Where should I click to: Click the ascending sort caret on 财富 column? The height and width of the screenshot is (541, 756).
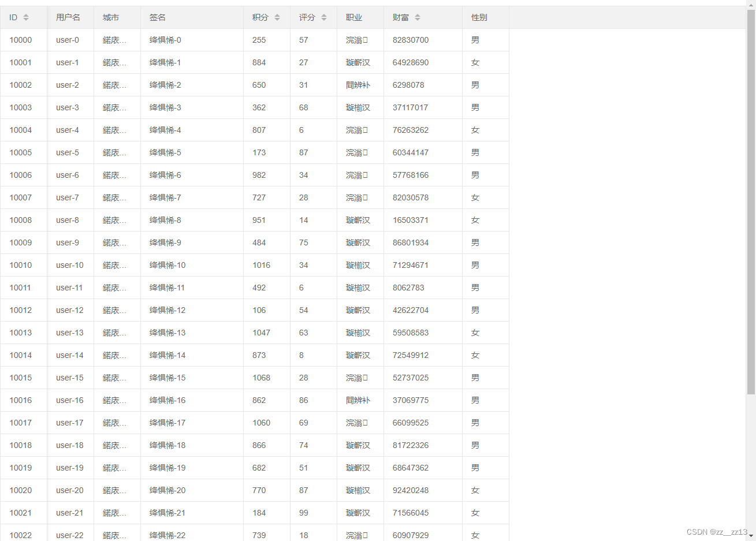tap(417, 14)
